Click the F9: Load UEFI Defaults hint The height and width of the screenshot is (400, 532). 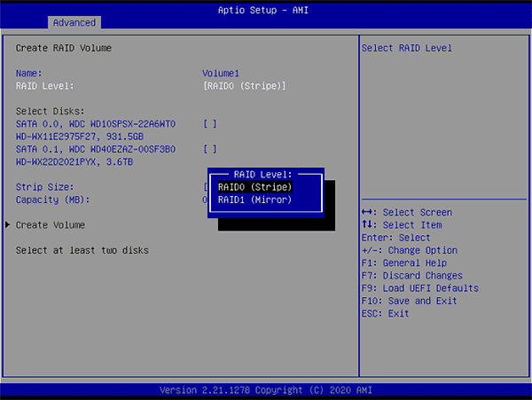(419, 288)
